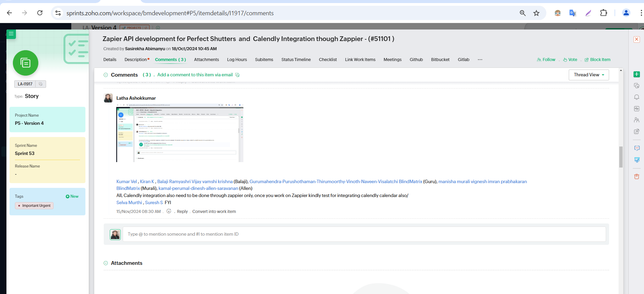Click the red trash delete icon

click(637, 176)
